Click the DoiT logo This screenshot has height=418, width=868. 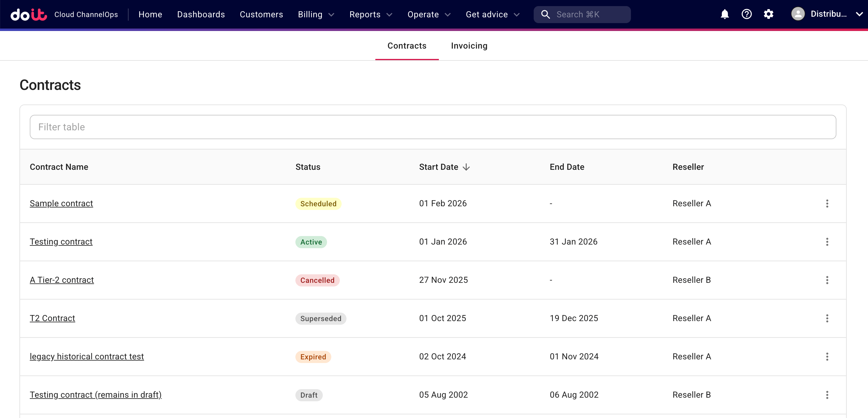pos(29,15)
